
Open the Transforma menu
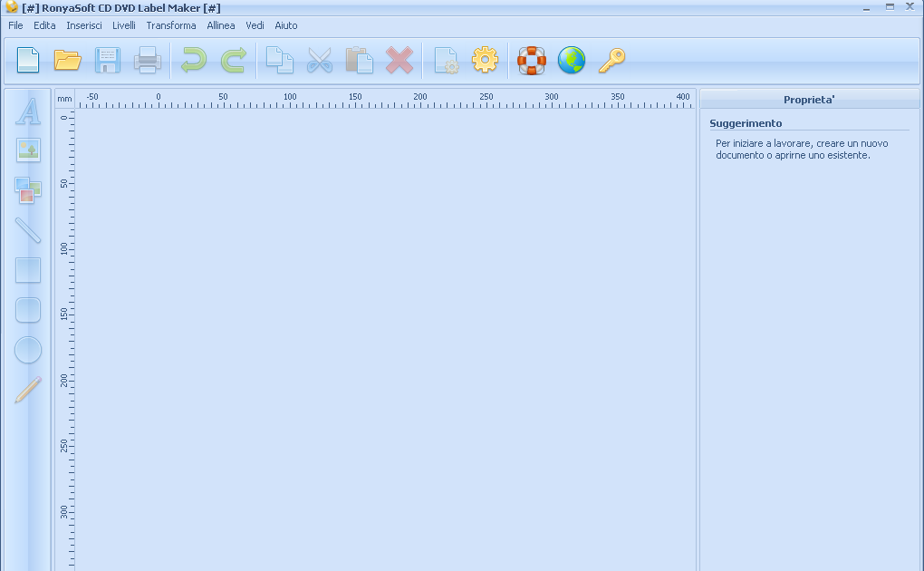(171, 25)
